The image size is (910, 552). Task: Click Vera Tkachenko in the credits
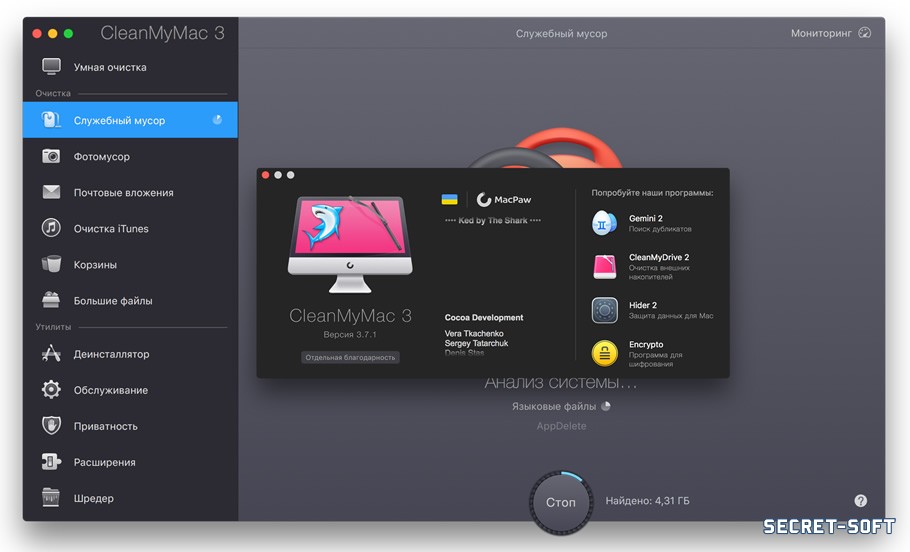click(474, 333)
